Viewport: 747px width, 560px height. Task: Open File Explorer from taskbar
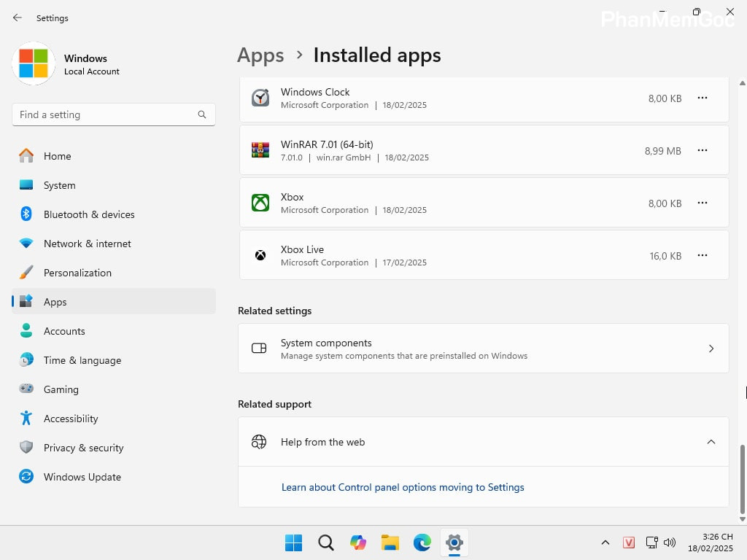click(390, 542)
